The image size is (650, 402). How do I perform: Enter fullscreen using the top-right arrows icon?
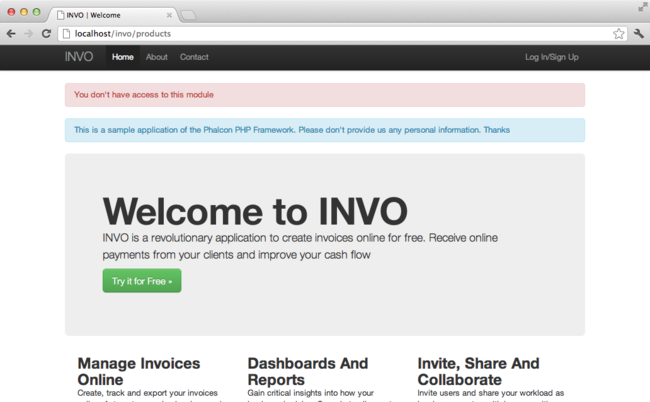point(642,7)
